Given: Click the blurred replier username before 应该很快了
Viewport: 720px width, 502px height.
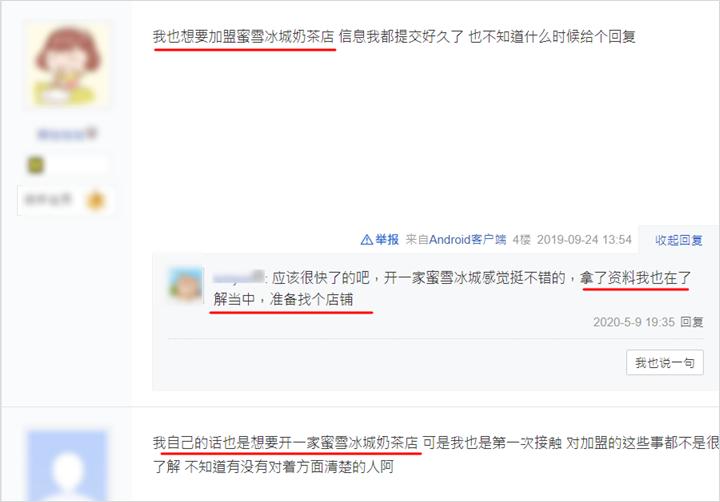Looking at the screenshot, I should [239, 277].
